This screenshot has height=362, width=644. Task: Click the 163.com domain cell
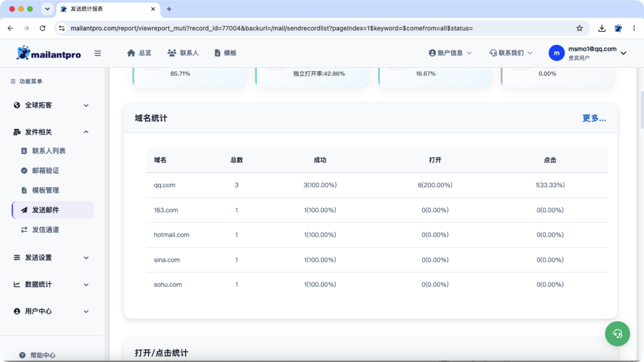click(x=166, y=210)
